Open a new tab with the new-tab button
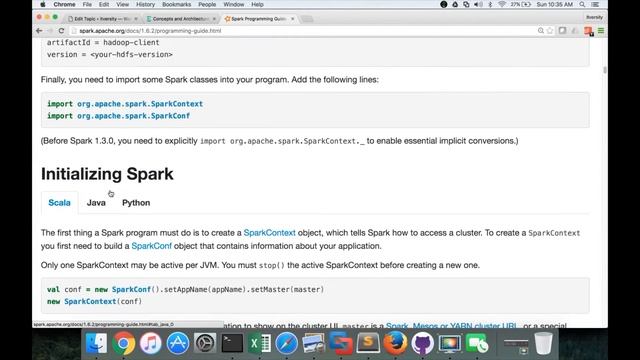The width and height of the screenshot is (640, 360). (x=307, y=19)
